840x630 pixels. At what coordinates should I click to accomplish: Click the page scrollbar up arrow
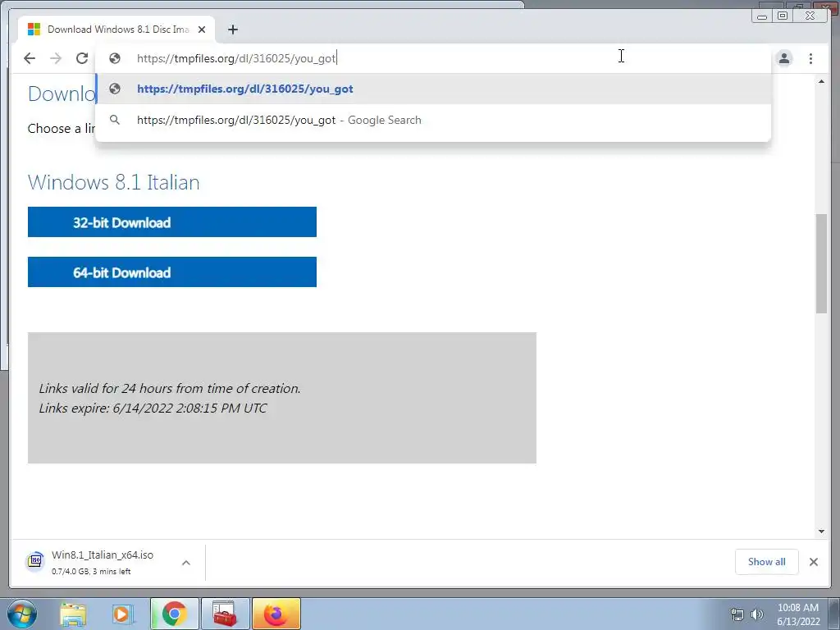tap(821, 81)
